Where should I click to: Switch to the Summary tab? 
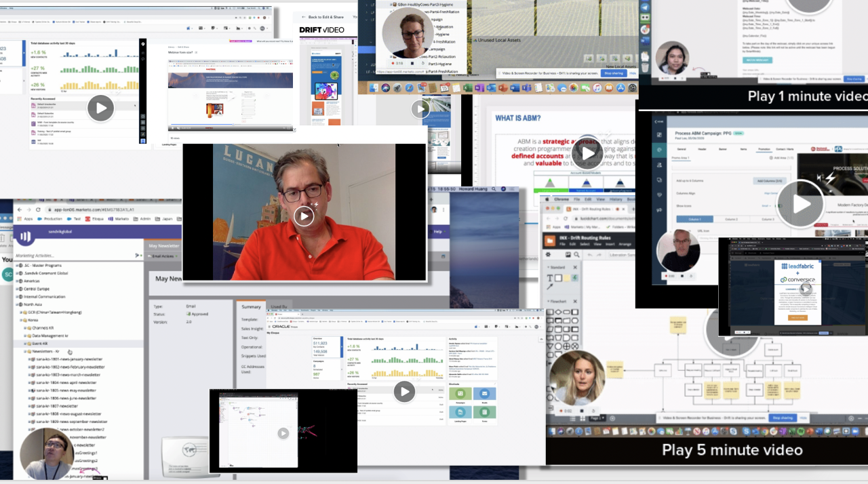pos(251,307)
